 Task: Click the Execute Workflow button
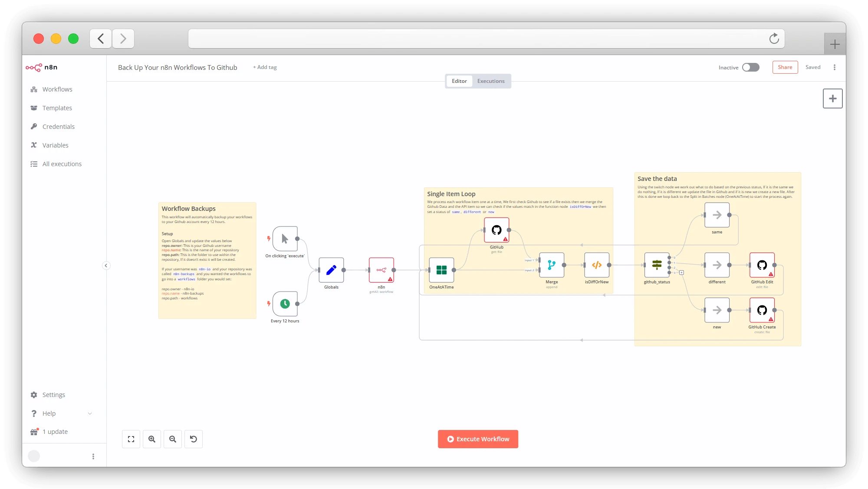[478, 439]
